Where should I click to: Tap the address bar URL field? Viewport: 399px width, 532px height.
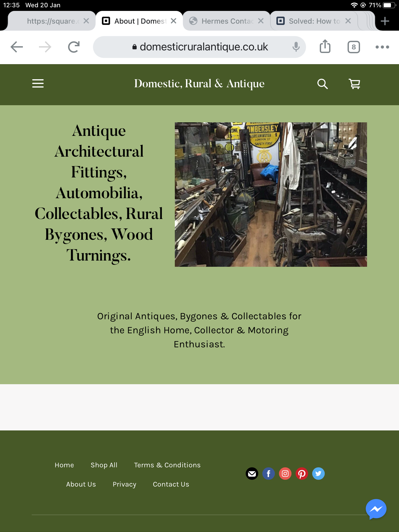[199, 47]
